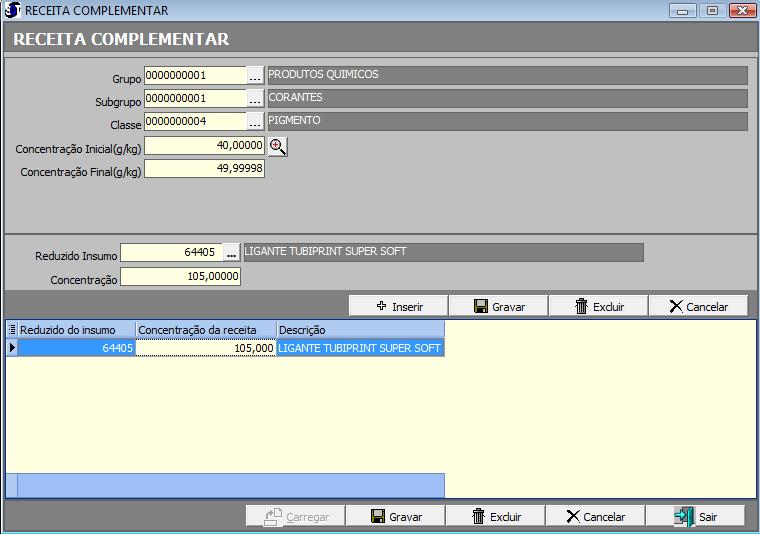The height and width of the screenshot is (534, 760).
Task: Open Classe lookup ellipsis button
Action: [255, 122]
